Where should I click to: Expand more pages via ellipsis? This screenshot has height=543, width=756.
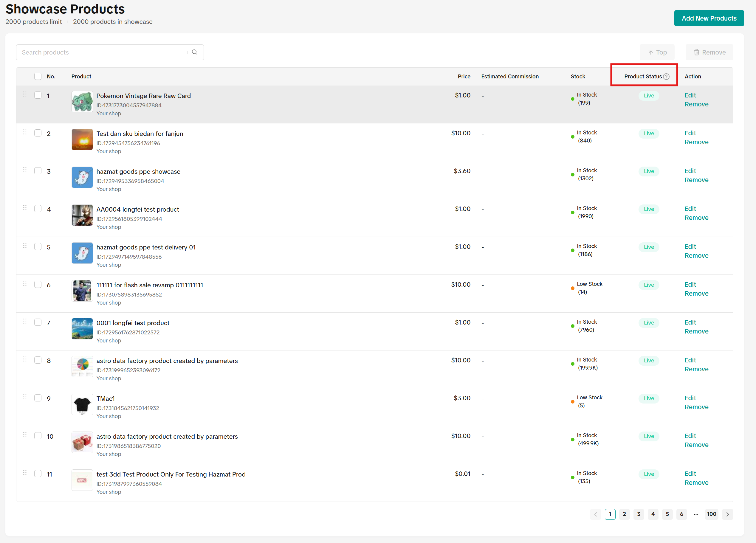(x=696, y=514)
